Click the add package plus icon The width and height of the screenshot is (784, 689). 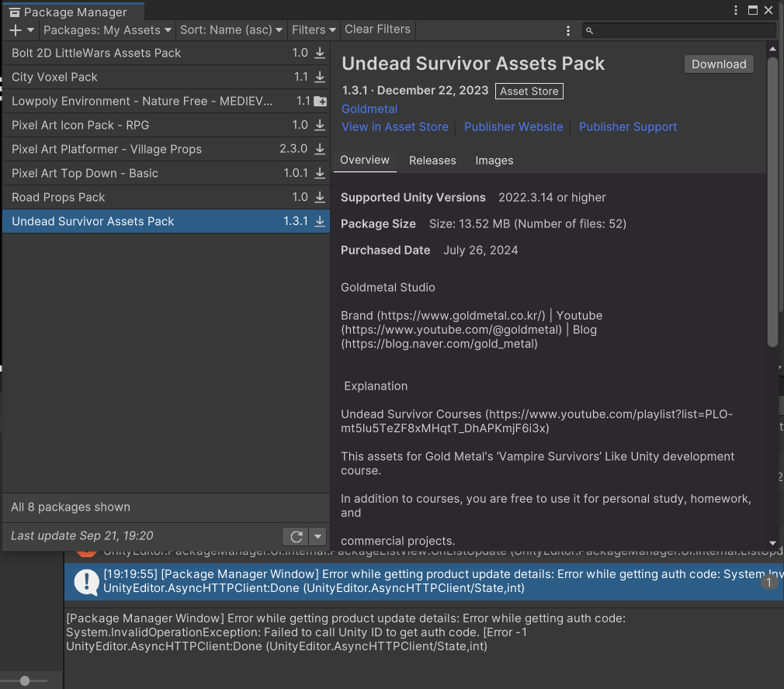click(x=16, y=30)
